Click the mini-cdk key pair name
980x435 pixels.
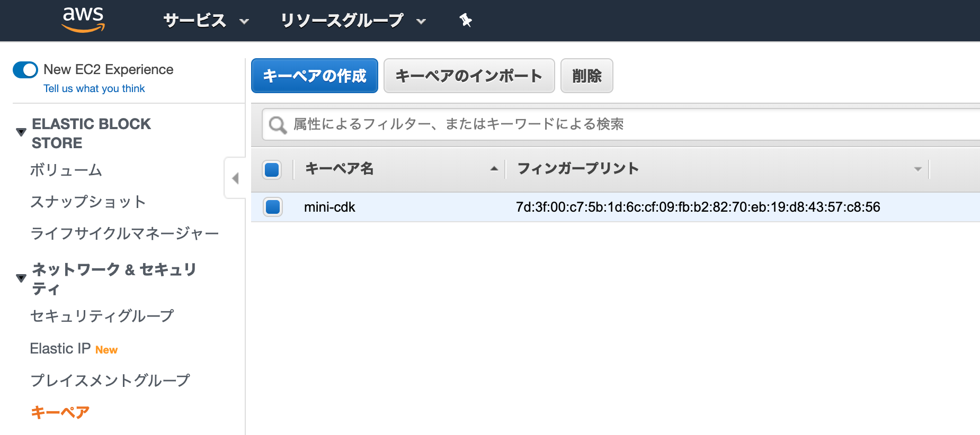329,207
